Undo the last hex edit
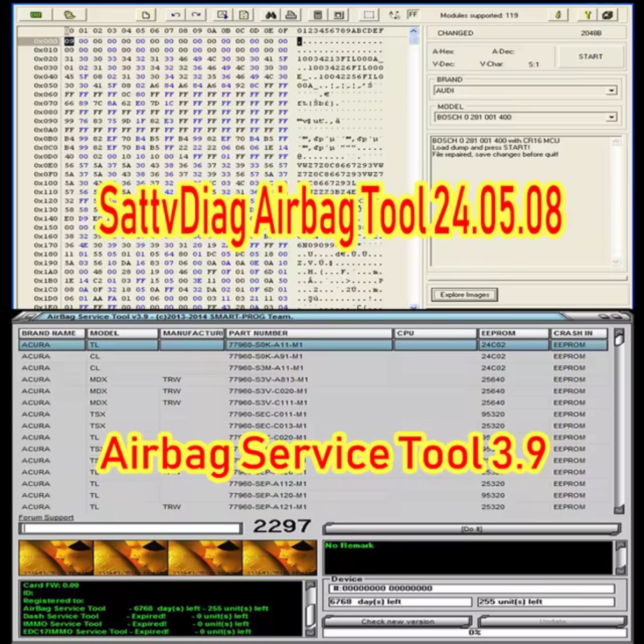This screenshot has width=644, height=644. pyautogui.click(x=175, y=14)
